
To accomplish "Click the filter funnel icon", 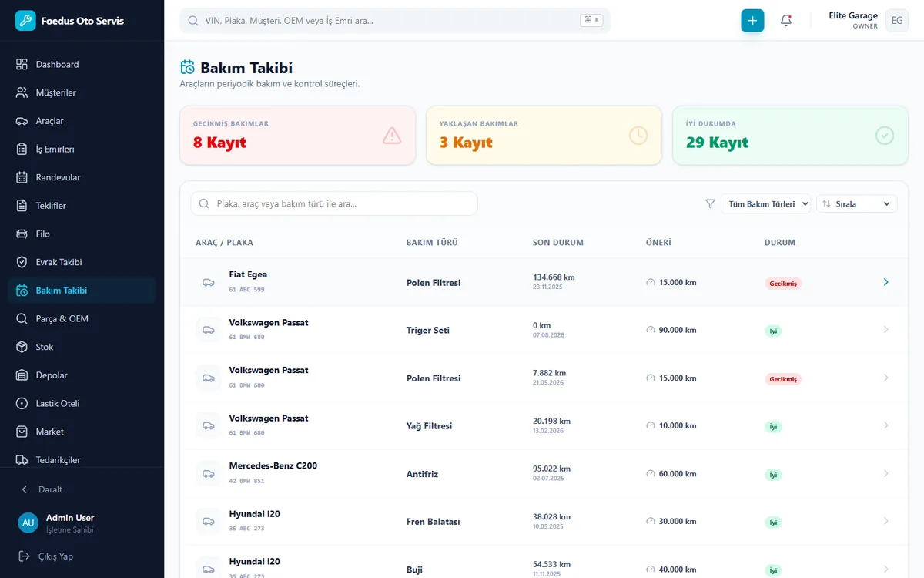I will tap(710, 204).
